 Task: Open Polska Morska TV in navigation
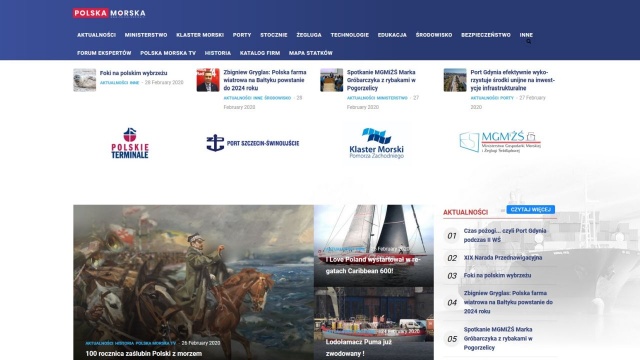168,53
